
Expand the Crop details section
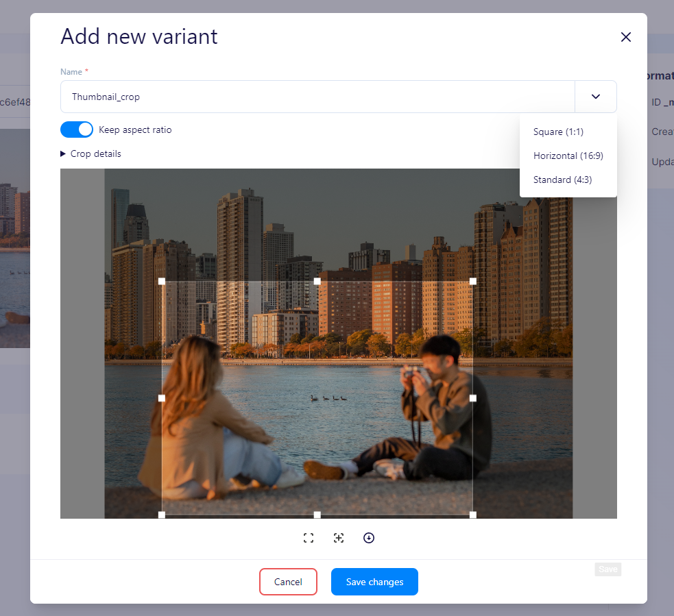[91, 153]
